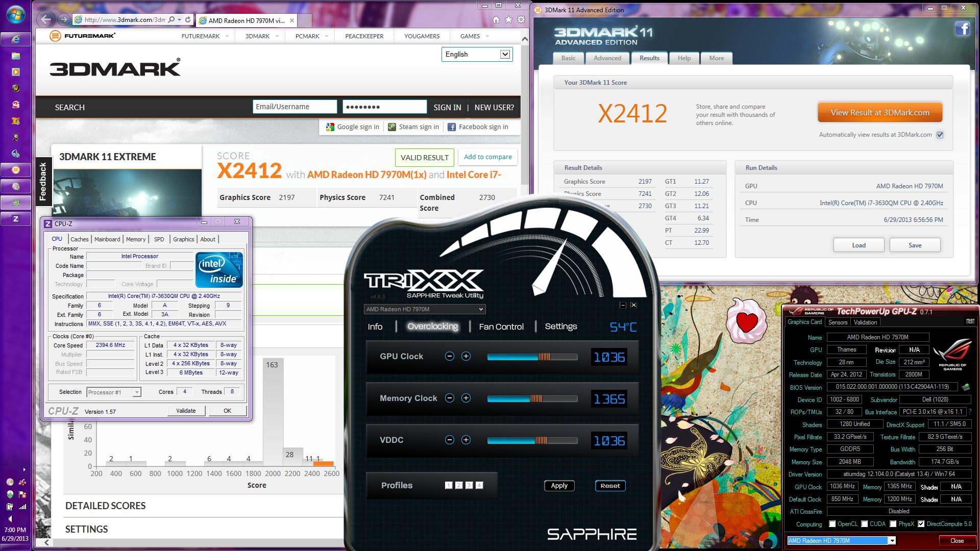Increase GPU Clock with plus icon

[465, 356]
